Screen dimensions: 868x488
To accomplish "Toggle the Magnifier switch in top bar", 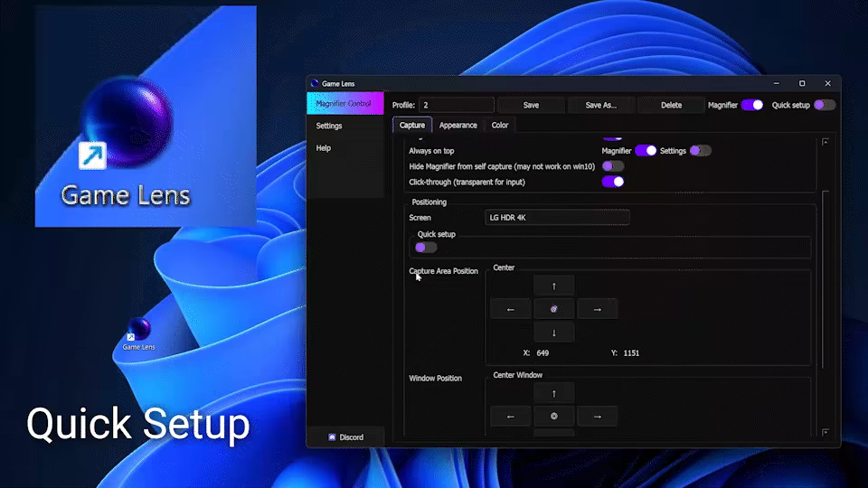I will point(751,105).
